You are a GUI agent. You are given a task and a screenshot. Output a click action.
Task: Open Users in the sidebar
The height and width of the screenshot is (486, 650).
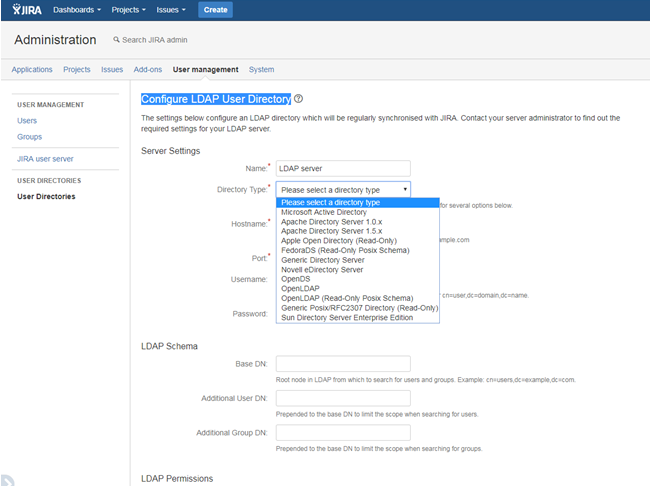pos(27,121)
